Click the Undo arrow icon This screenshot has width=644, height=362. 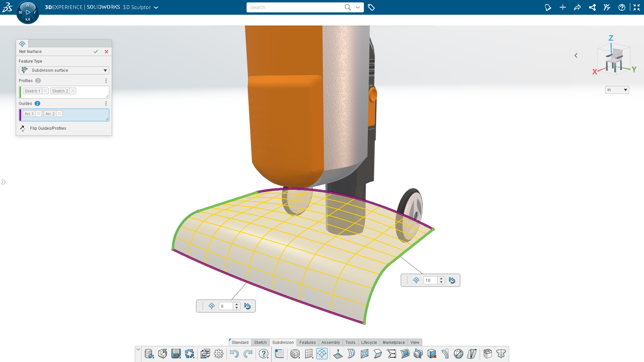pos(234,354)
